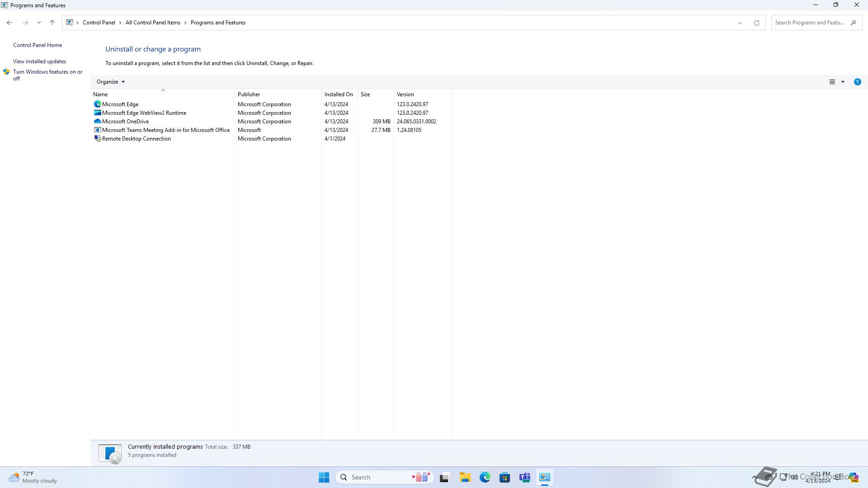Open Microsoft Teams from the taskbar
This screenshot has height=488, width=868.
[525, 477]
